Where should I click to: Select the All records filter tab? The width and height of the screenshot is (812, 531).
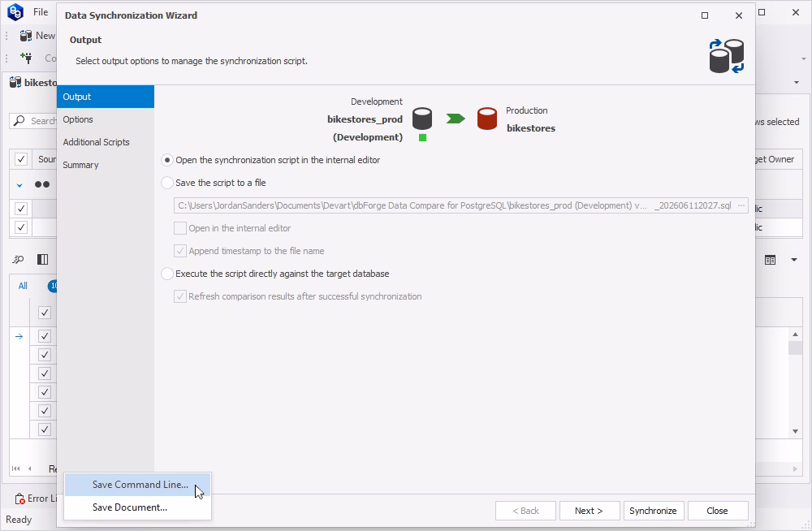[x=23, y=286]
